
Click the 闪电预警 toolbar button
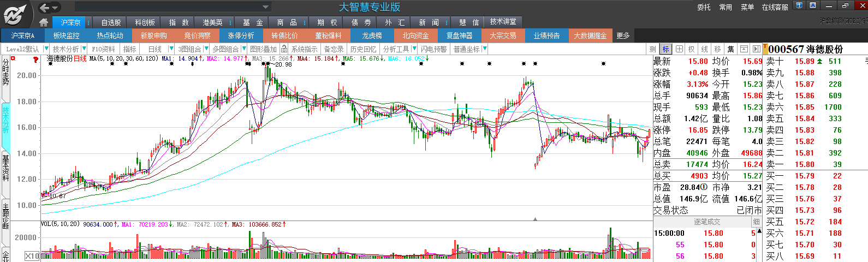click(x=434, y=49)
